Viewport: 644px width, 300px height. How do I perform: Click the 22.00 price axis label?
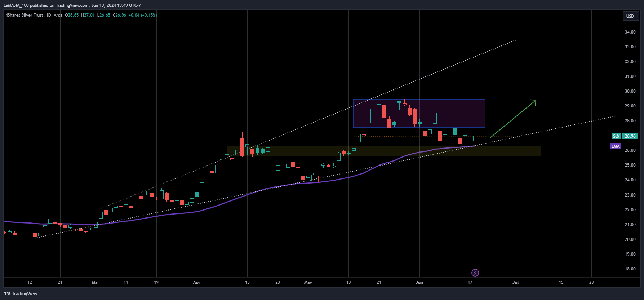[x=630, y=210]
